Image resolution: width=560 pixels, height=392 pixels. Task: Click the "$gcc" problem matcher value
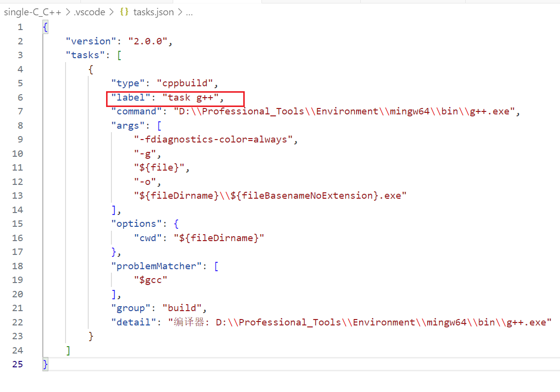pos(151,280)
